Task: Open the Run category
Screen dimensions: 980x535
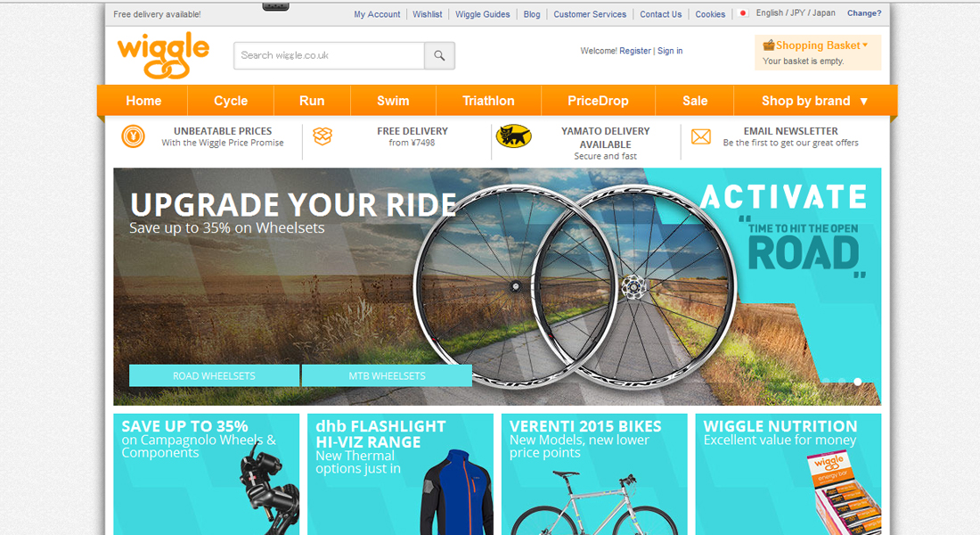Action: click(x=312, y=101)
